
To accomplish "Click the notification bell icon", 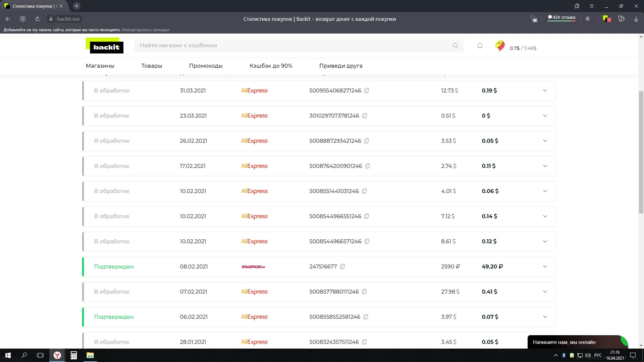I will [480, 46].
